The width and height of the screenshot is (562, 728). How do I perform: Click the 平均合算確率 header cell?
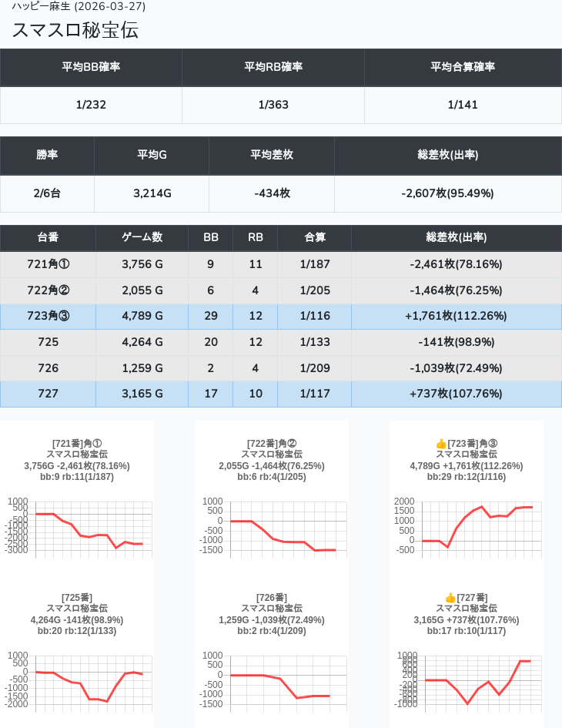click(463, 67)
